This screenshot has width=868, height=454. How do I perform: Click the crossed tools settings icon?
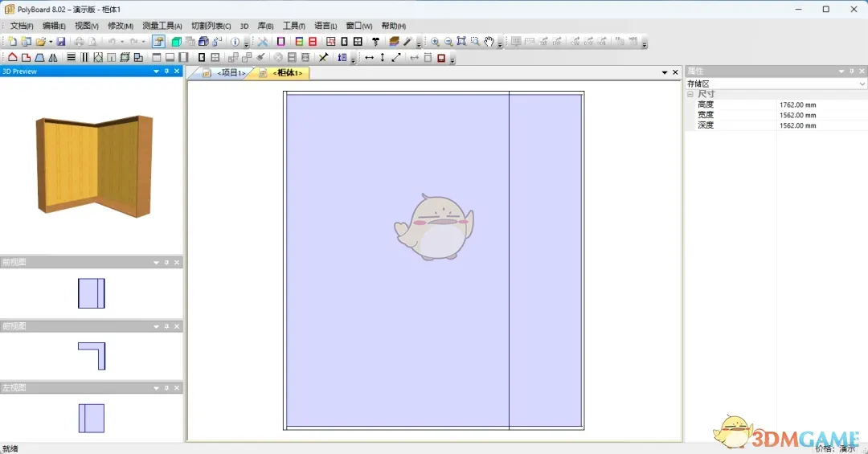pyautogui.click(x=263, y=42)
